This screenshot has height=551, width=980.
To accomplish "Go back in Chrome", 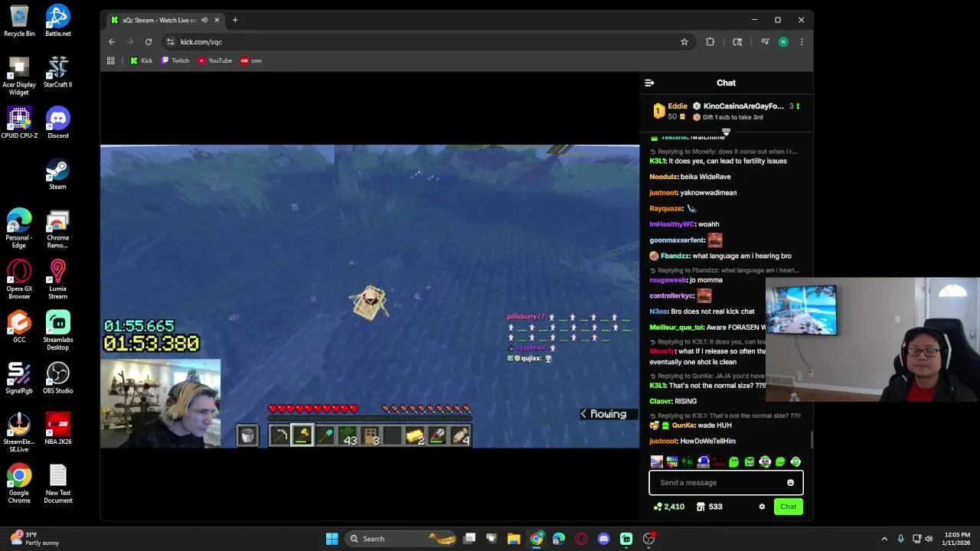I will 112,42.
